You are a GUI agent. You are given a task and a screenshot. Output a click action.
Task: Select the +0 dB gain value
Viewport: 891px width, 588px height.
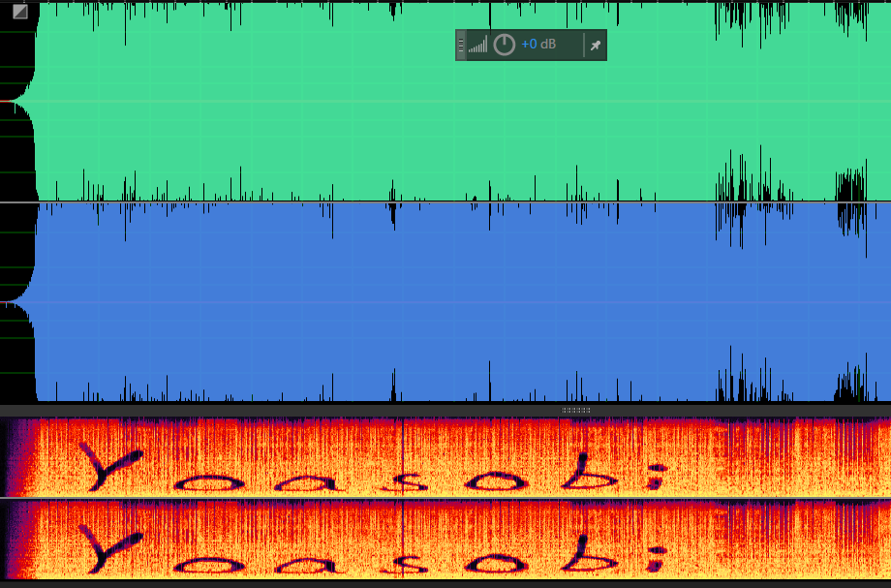539,45
